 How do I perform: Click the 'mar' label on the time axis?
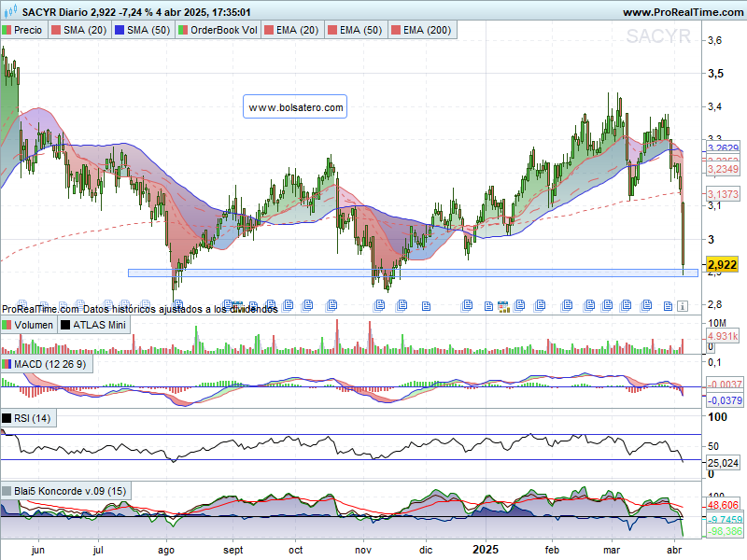[x=612, y=550]
